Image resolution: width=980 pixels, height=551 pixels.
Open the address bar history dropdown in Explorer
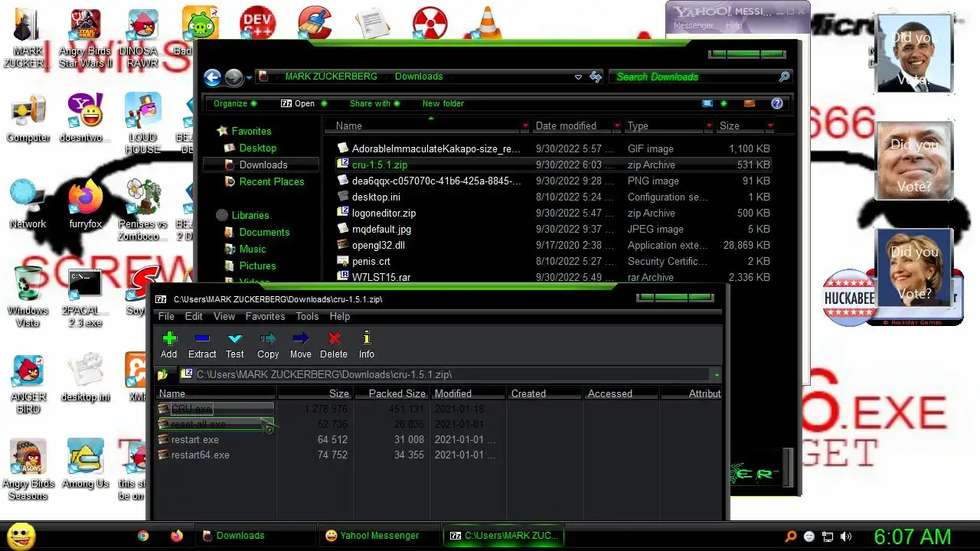(x=578, y=77)
